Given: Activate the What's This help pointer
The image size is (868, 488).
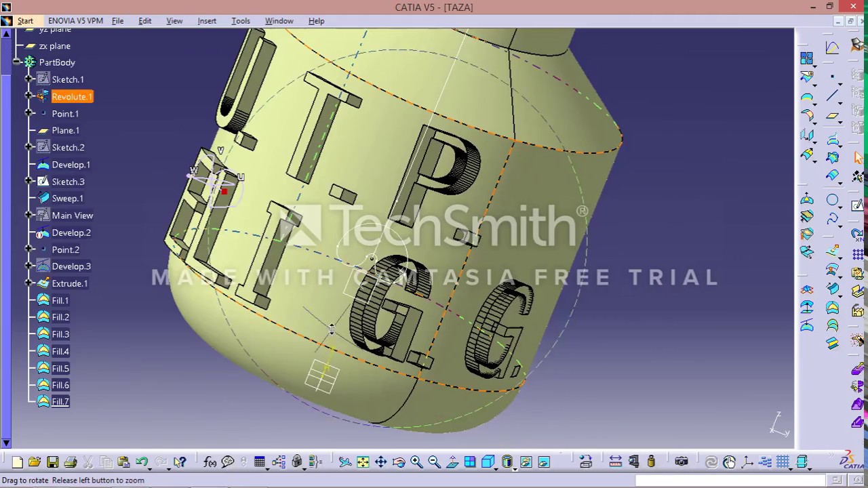Looking at the screenshot, I should [x=180, y=462].
